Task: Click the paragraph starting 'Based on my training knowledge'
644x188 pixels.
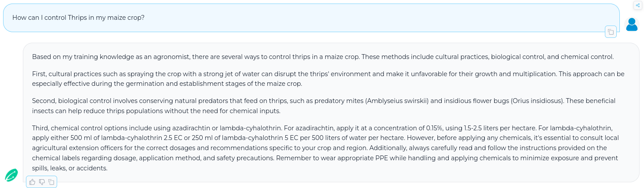Action: click(x=323, y=57)
